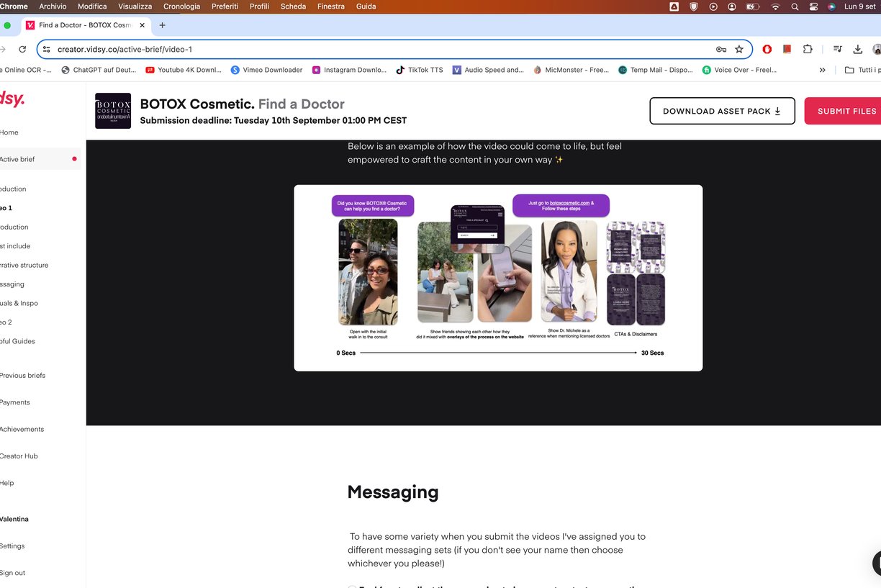Viewport: 881px width, 588px height.
Task: Reload the current page
Action: [22, 49]
